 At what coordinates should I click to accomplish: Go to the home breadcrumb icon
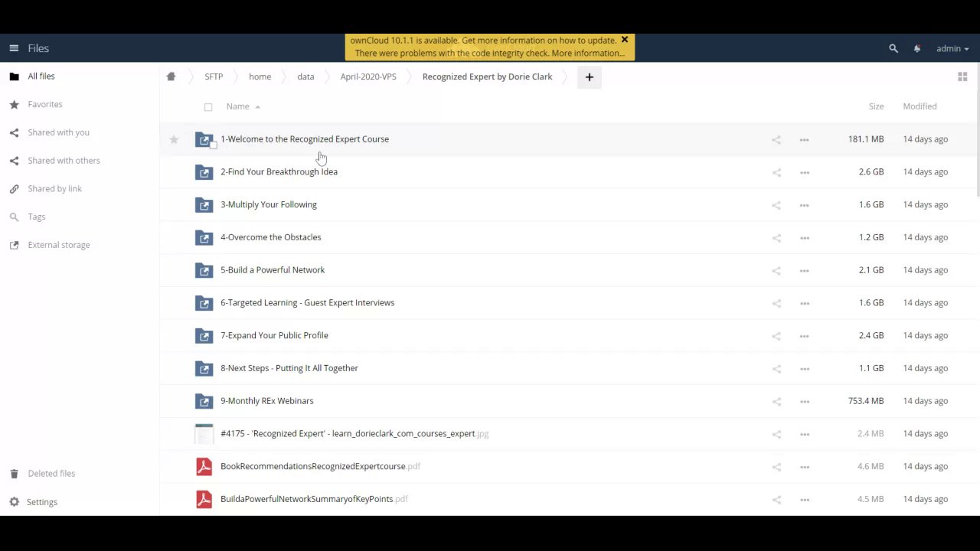171,77
